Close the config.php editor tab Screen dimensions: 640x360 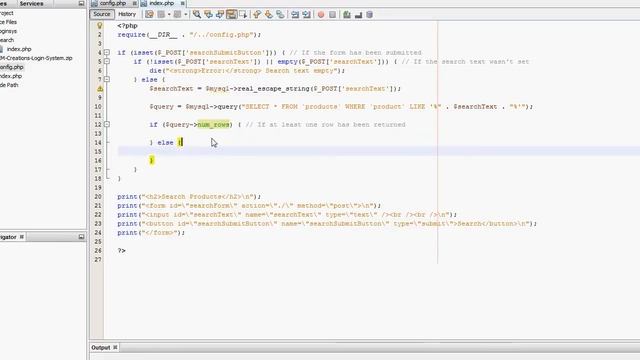(134, 3)
